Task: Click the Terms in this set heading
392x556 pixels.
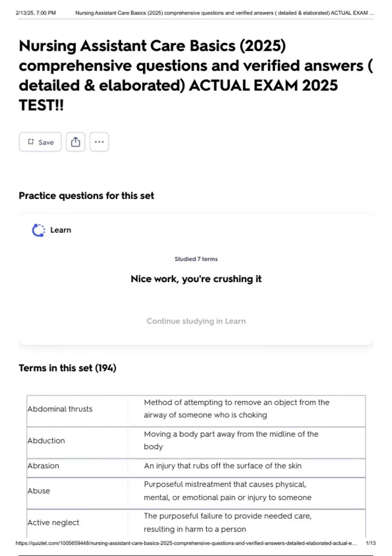Action: [x=68, y=368]
